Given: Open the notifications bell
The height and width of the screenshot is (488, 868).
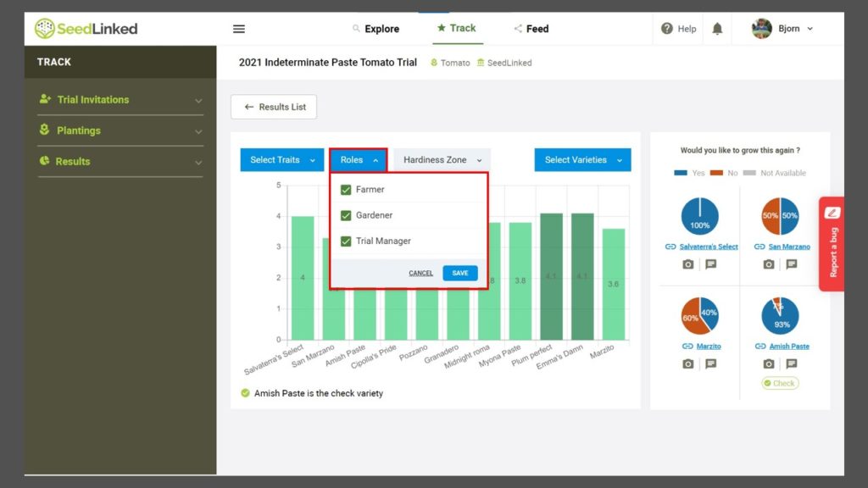Looking at the screenshot, I should click(717, 28).
